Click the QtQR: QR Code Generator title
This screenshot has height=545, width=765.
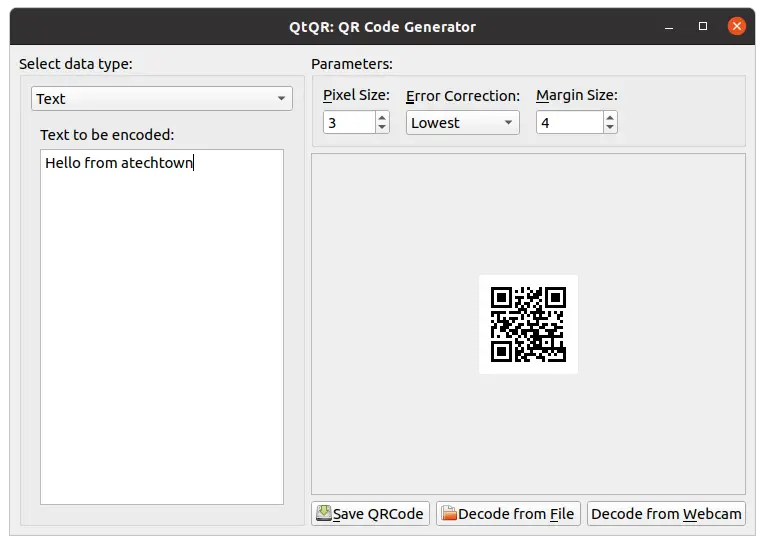click(x=382, y=27)
